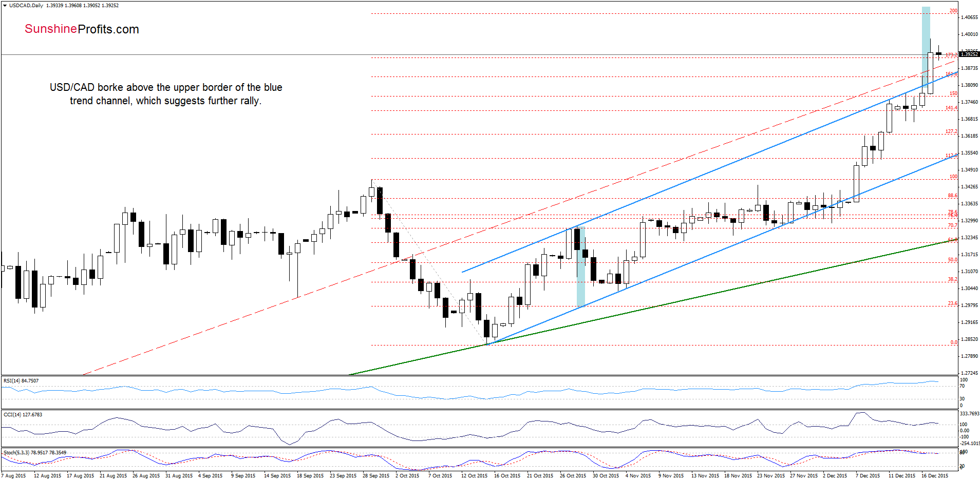
Task: Click the 1.29795 price axis label
Action: point(969,305)
